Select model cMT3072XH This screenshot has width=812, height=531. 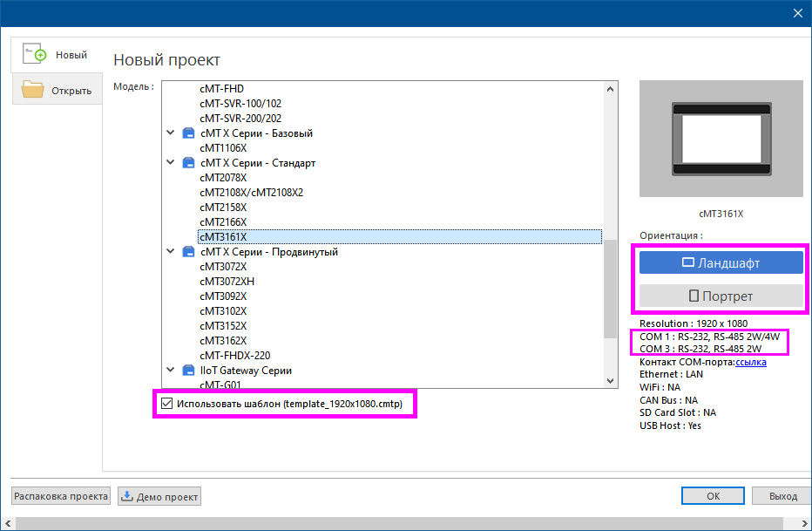[x=227, y=282]
